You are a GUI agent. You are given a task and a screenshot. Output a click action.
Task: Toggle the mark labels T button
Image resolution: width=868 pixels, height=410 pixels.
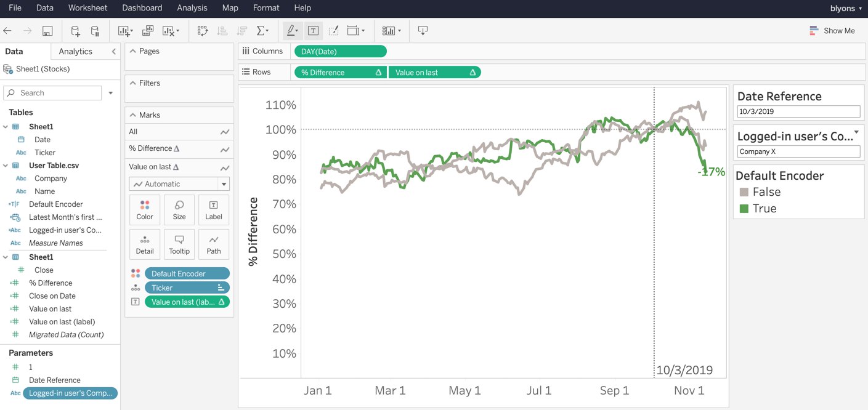(x=313, y=31)
